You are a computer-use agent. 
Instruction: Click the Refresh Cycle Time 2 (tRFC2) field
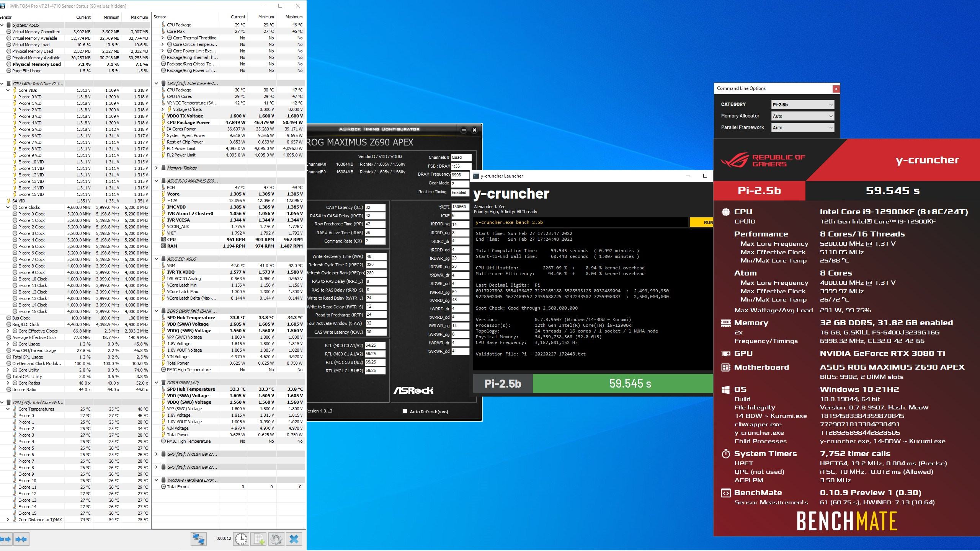coord(376,265)
